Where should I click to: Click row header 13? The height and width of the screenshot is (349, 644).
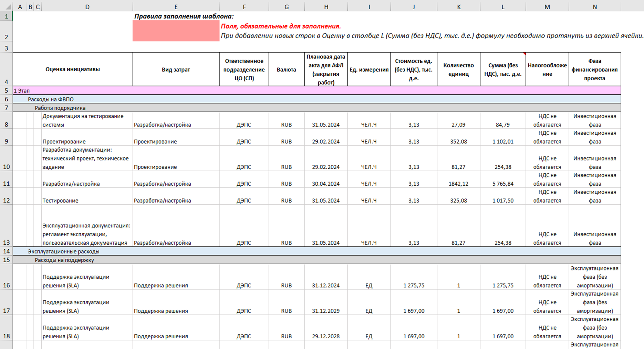tap(6, 243)
